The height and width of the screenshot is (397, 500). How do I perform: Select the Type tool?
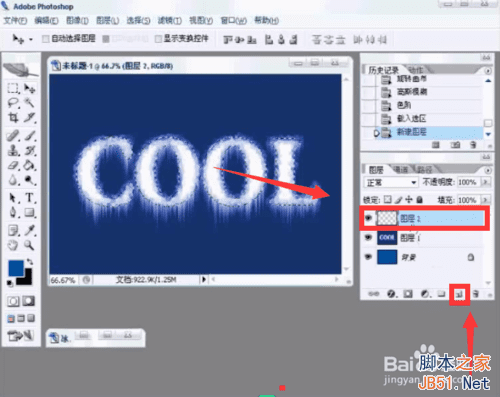(29, 198)
